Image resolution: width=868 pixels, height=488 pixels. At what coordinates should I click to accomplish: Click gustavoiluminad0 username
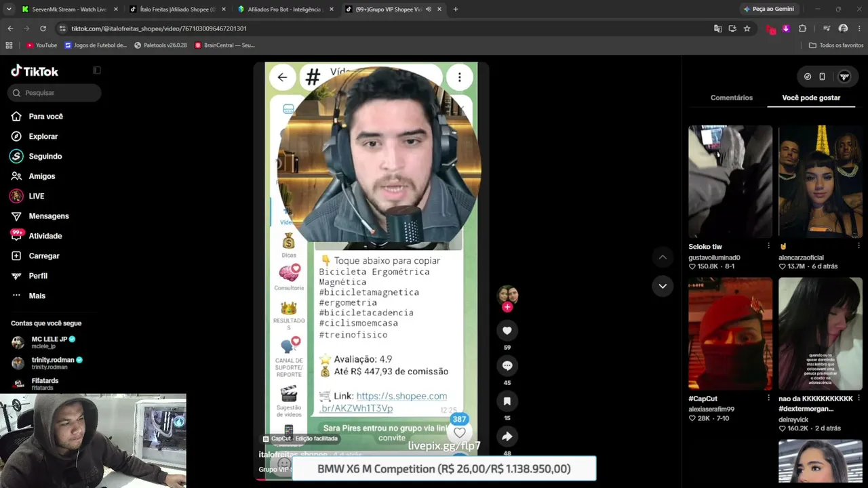coord(714,258)
